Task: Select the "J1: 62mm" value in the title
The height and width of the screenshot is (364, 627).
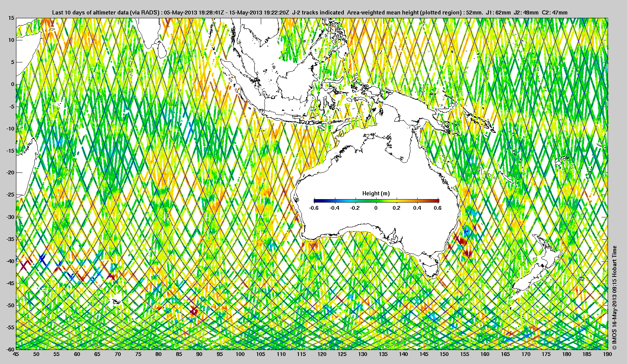Action: coord(498,13)
